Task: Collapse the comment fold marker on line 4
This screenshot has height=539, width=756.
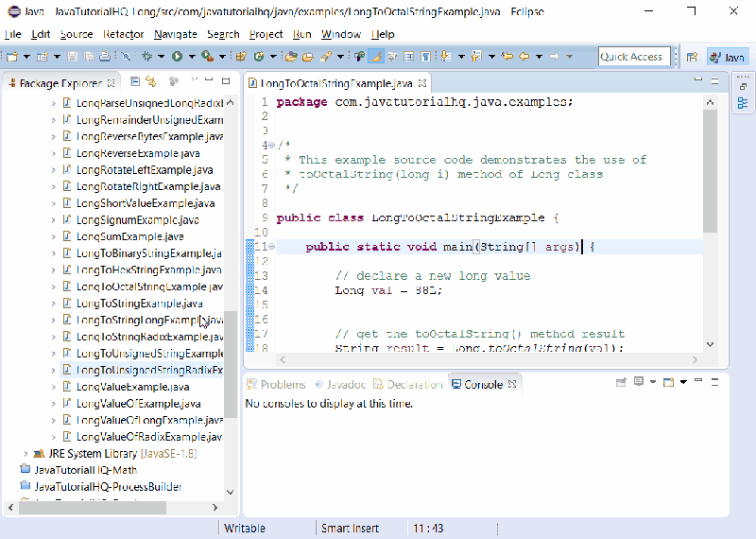Action: click(x=271, y=145)
